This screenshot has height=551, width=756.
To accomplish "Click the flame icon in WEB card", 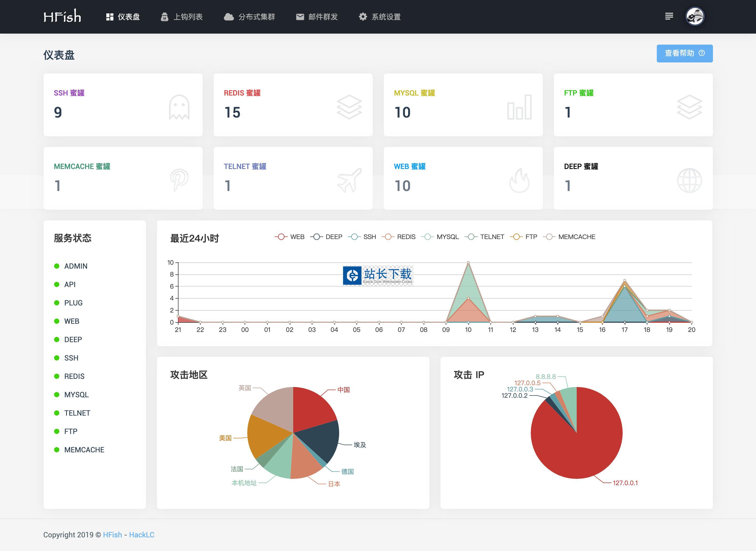I will tap(519, 181).
